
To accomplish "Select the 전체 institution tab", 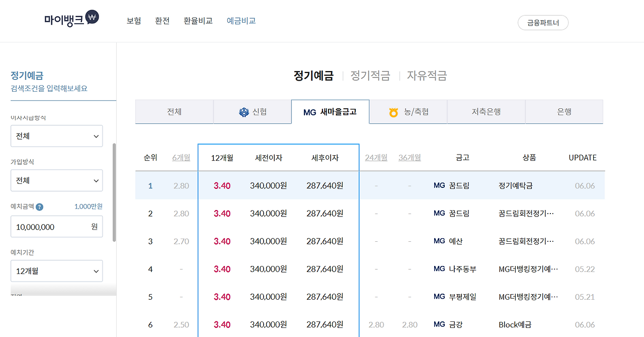I will tap(174, 112).
